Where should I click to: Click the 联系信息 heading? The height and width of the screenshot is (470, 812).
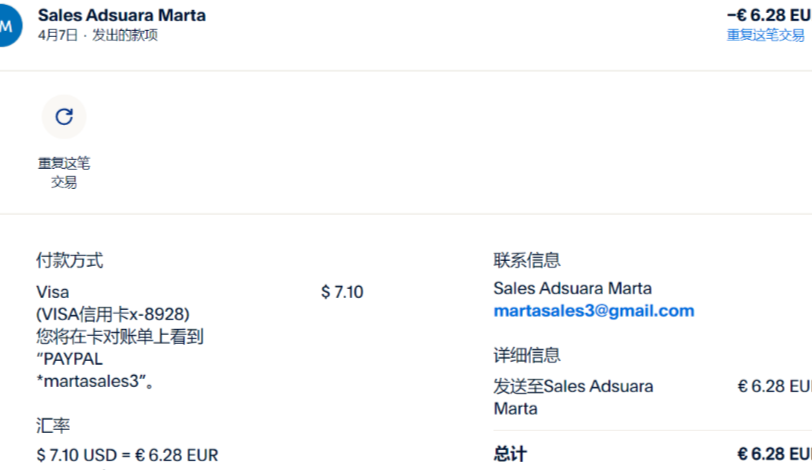(527, 261)
